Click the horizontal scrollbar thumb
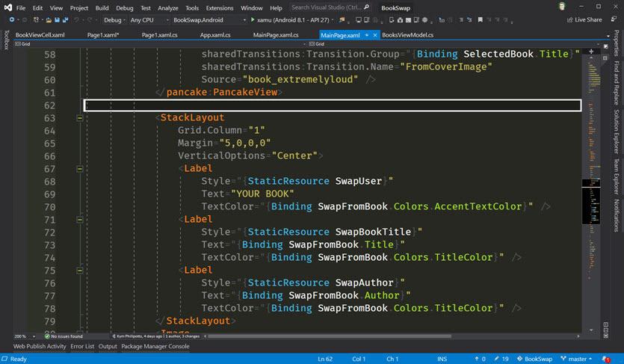This screenshot has height=364, width=624. point(330,336)
